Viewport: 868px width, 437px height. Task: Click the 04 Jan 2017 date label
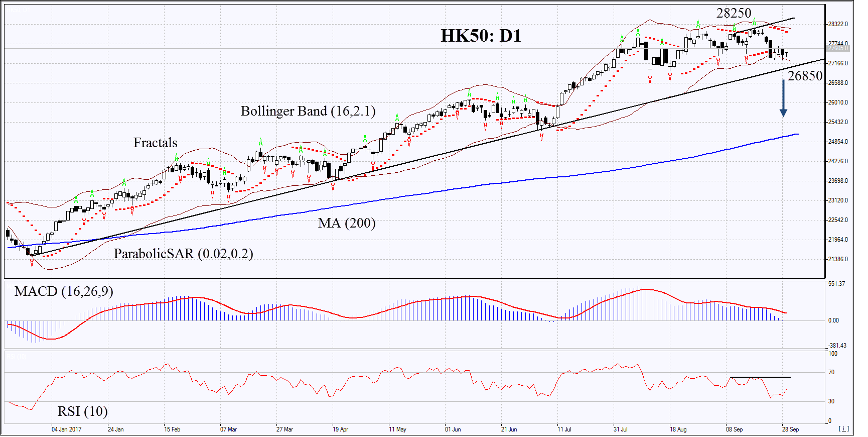coord(66,429)
